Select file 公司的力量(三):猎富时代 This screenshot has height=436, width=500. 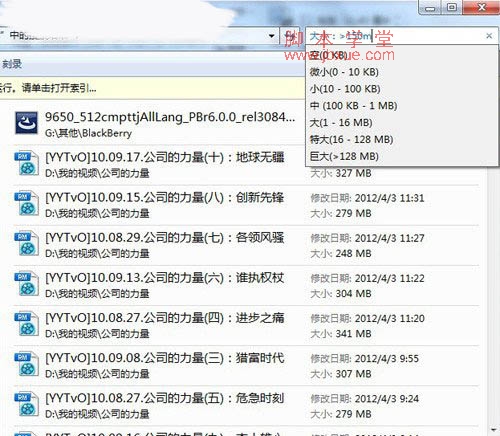click(x=165, y=358)
